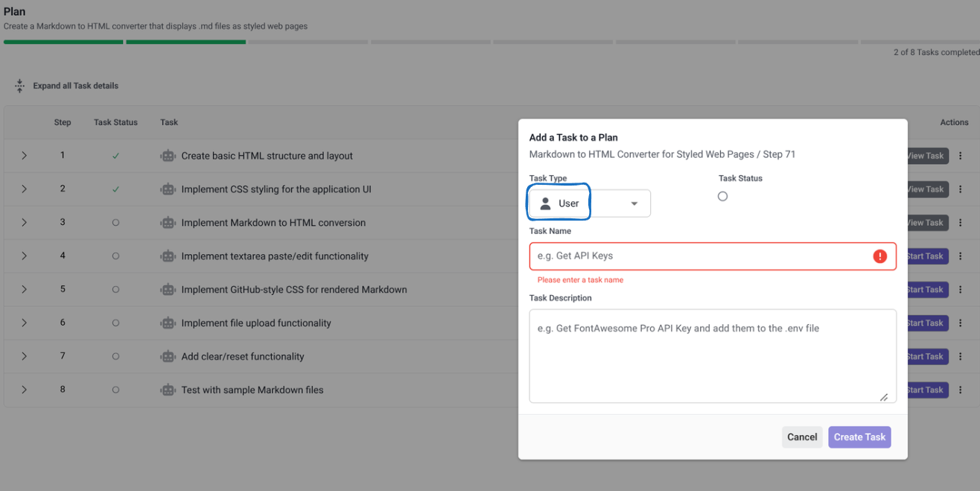Click the Expand all Task details icon
This screenshot has width=980, height=491.
click(20, 86)
